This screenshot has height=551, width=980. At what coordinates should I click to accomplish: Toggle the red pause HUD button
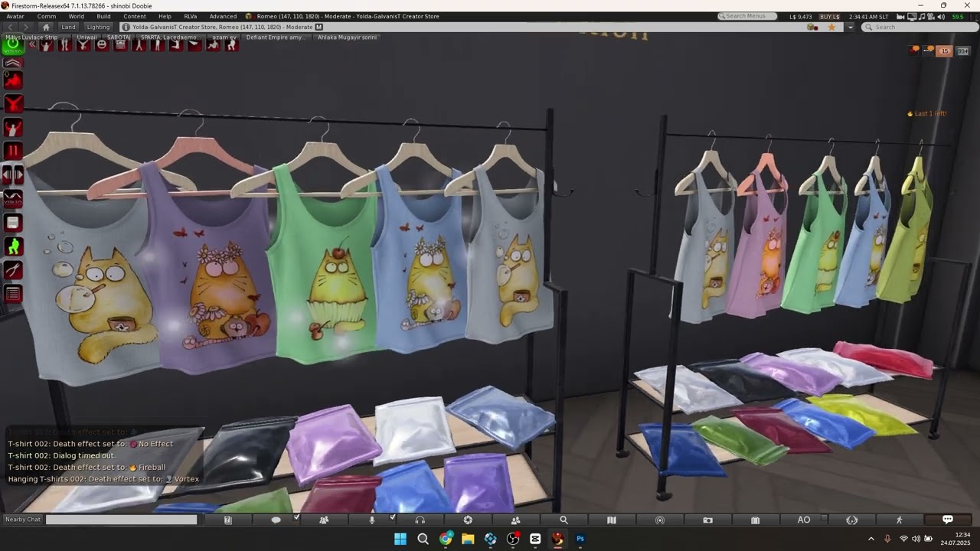13,152
